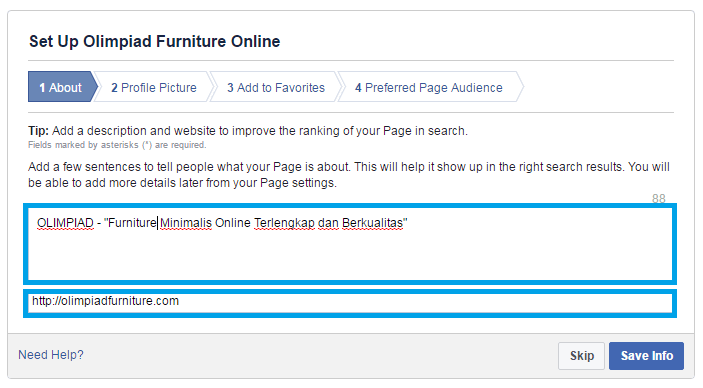Image resolution: width=703 pixels, height=388 pixels.
Task: Click the word Berkualitas in the description
Action: (373, 223)
